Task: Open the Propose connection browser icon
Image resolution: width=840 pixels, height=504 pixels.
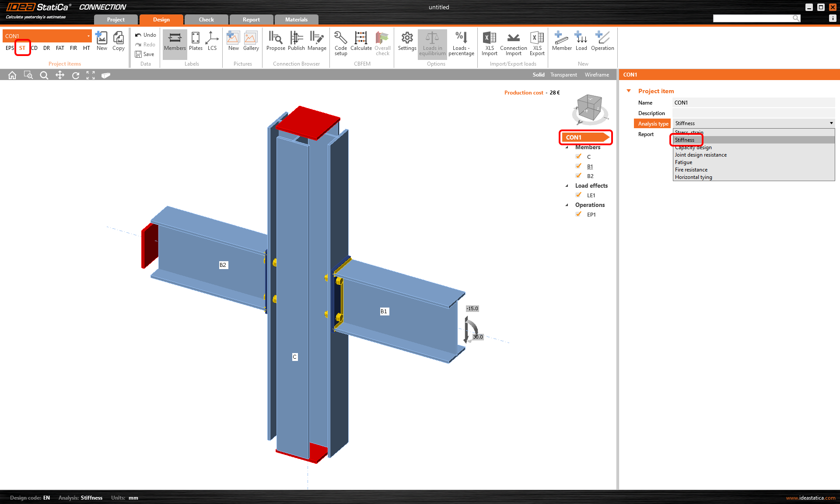Action: [x=276, y=42]
